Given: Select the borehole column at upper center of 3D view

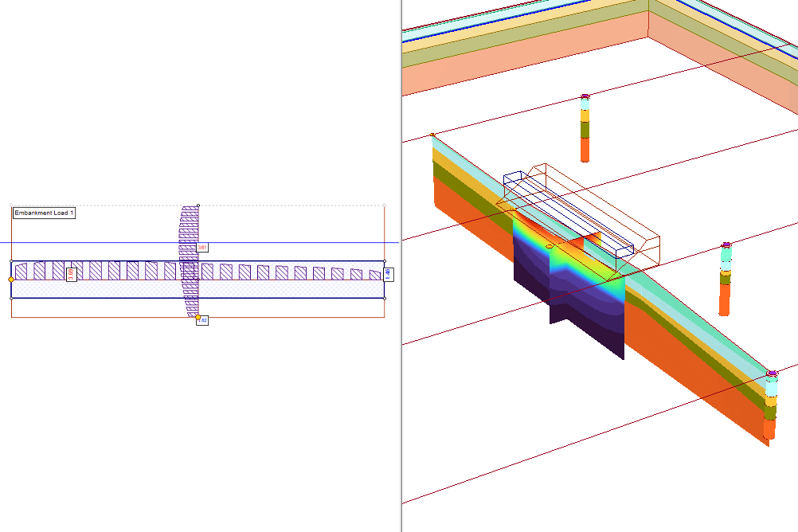Looking at the screenshot, I should [x=585, y=127].
